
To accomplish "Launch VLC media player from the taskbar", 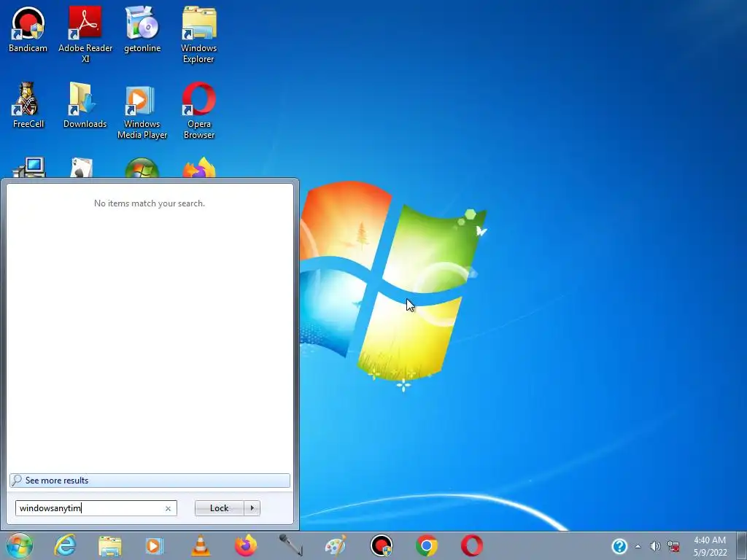I will (201, 545).
